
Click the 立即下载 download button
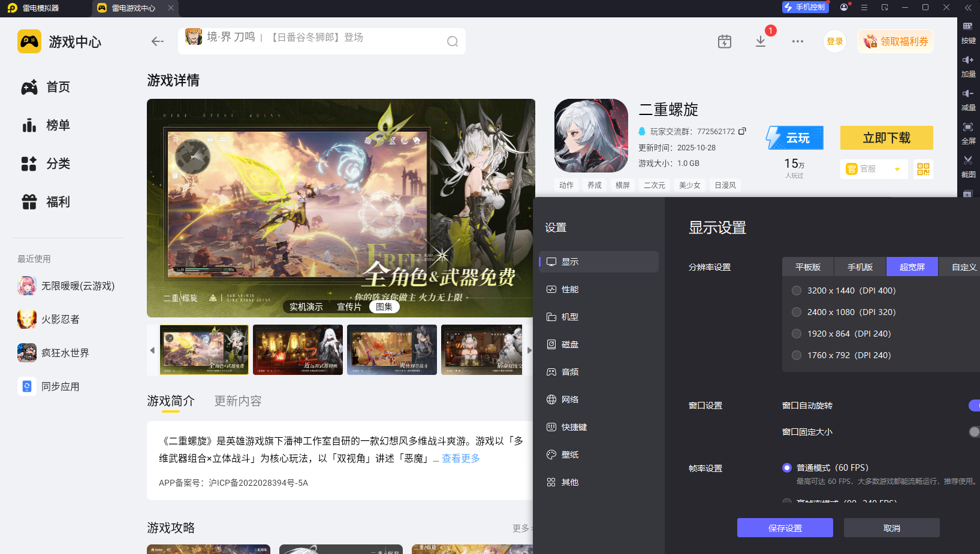point(886,138)
